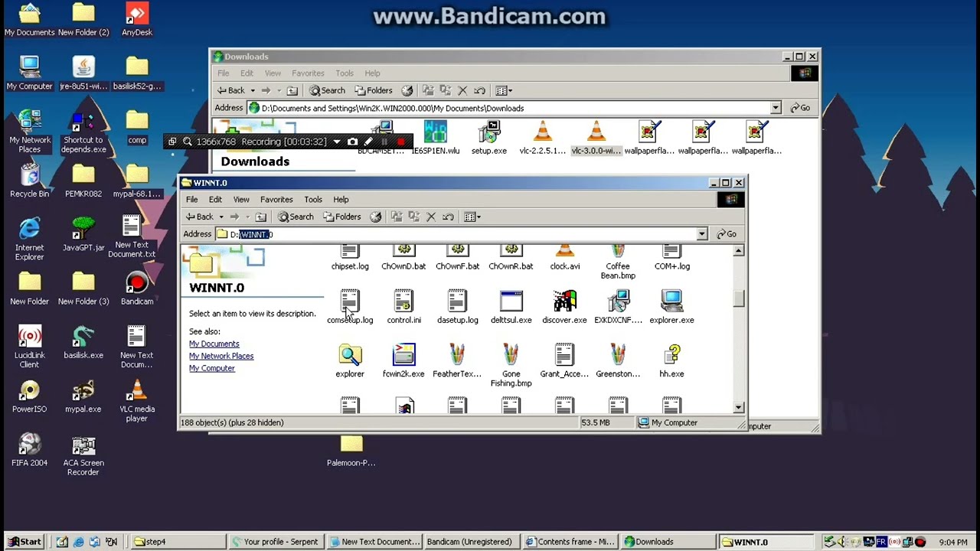Switch to step4 taskbar button
This screenshot has width=980, height=551.
[179, 542]
